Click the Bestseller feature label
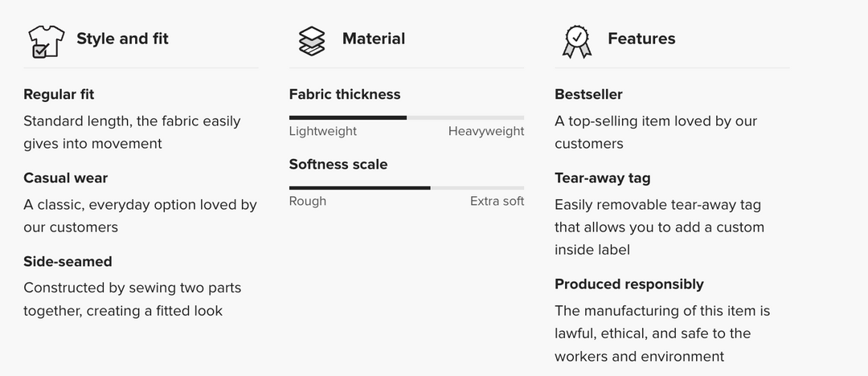 (x=588, y=94)
